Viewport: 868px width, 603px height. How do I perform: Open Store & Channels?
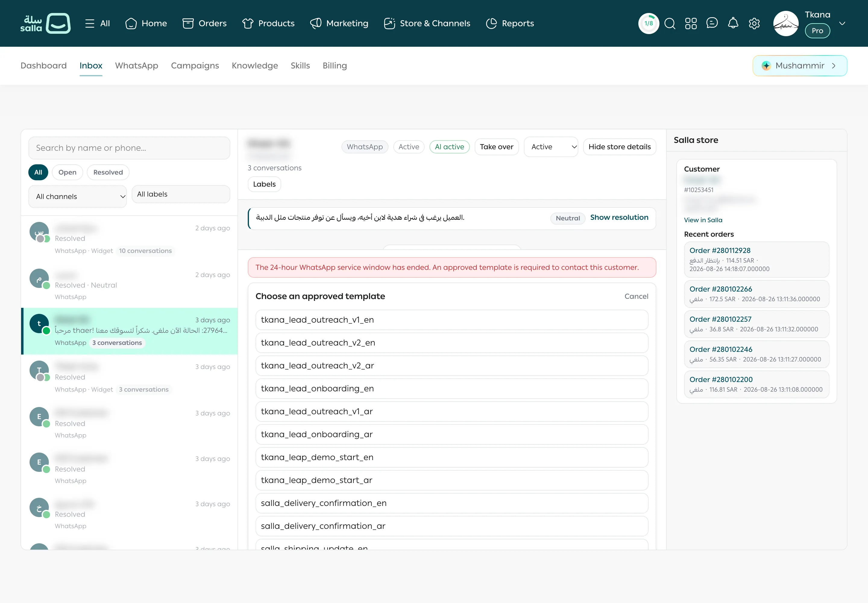(427, 24)
